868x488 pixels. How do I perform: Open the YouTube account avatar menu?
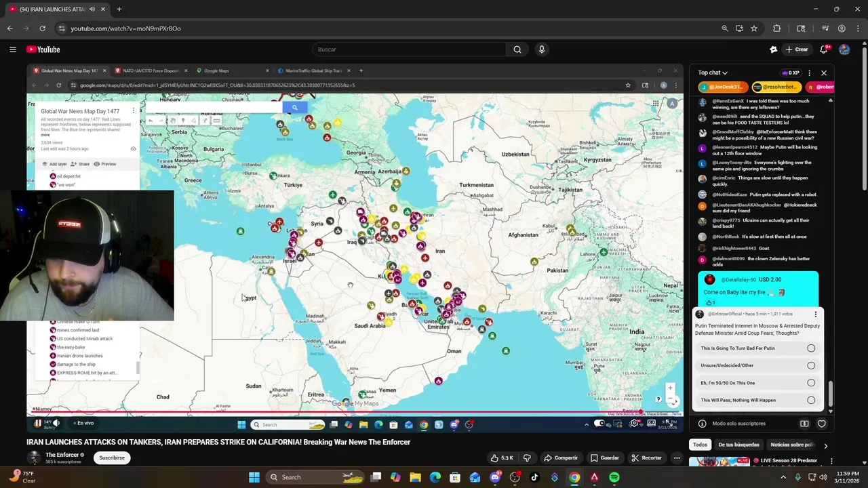click(x=844, y=49)
